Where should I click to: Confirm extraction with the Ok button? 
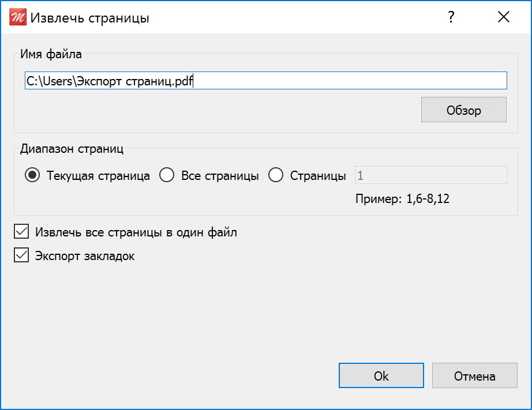pyautogui.click(x=381, y=375)
